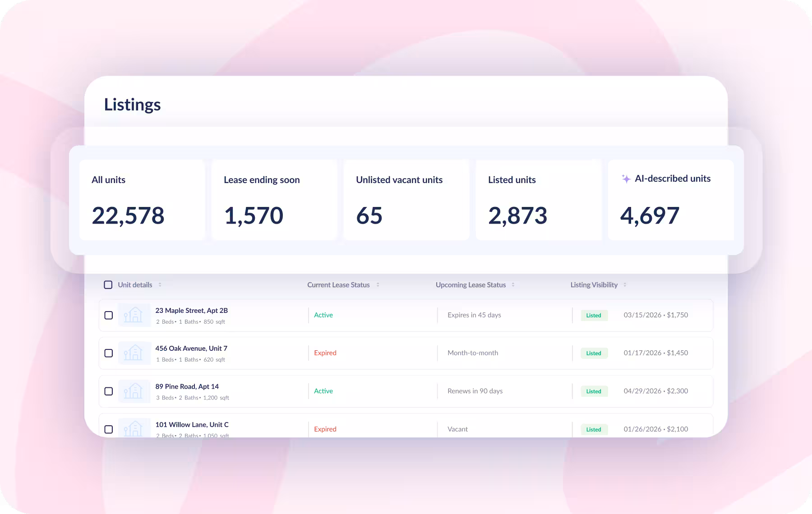Open the Listed units card
812x514 pixels.
[x=539, y=200]
